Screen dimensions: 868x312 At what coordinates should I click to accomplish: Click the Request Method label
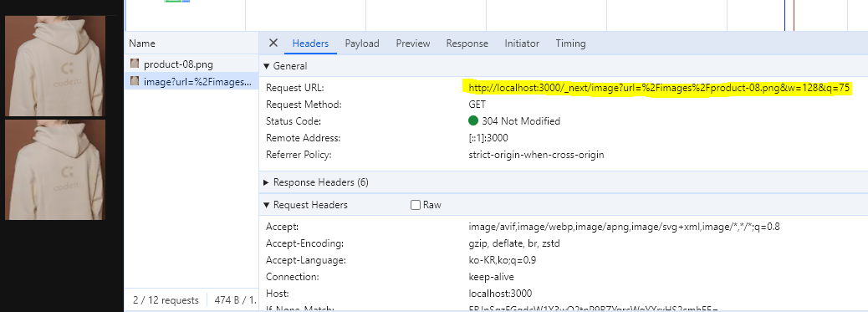pyautogui.click(x=304, y=105)
